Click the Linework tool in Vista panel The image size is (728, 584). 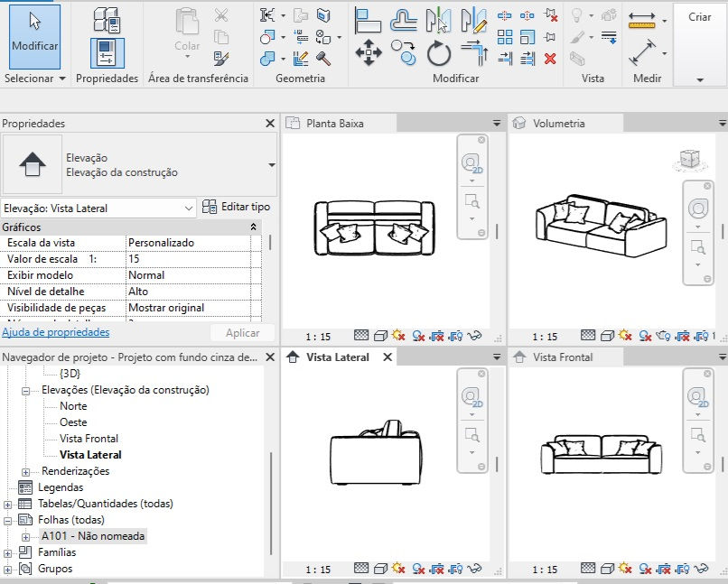point(609,37)
